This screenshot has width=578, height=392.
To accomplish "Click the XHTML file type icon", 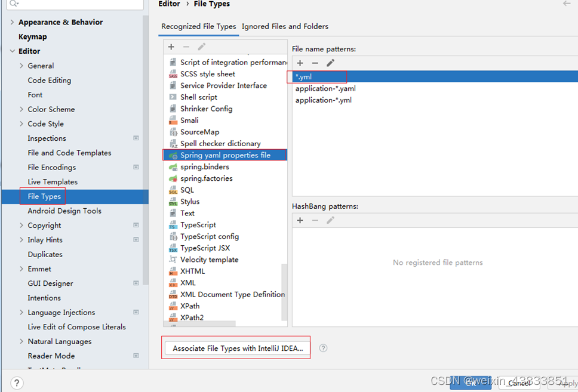I will pos(173,271).
